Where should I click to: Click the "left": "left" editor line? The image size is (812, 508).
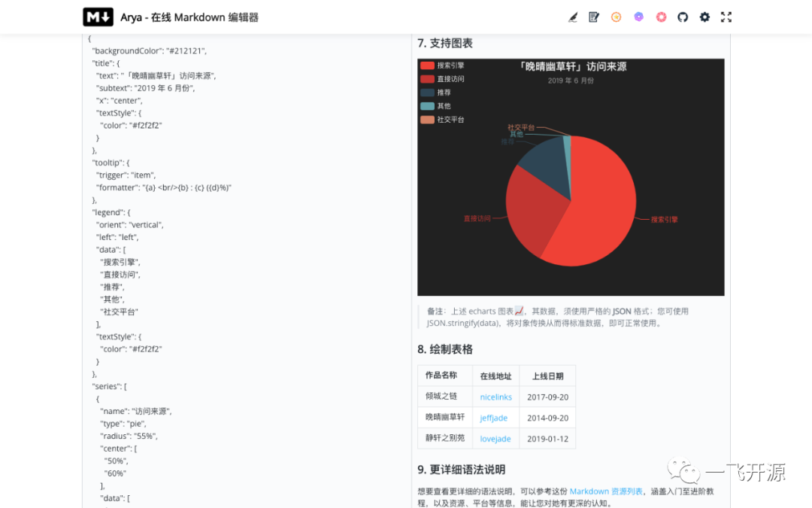117,237
